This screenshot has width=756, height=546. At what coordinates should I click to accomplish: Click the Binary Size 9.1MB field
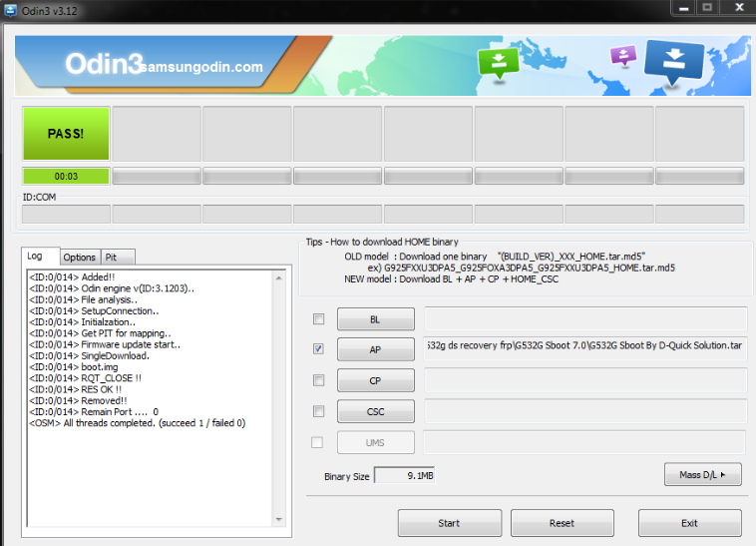click(405, 475)
